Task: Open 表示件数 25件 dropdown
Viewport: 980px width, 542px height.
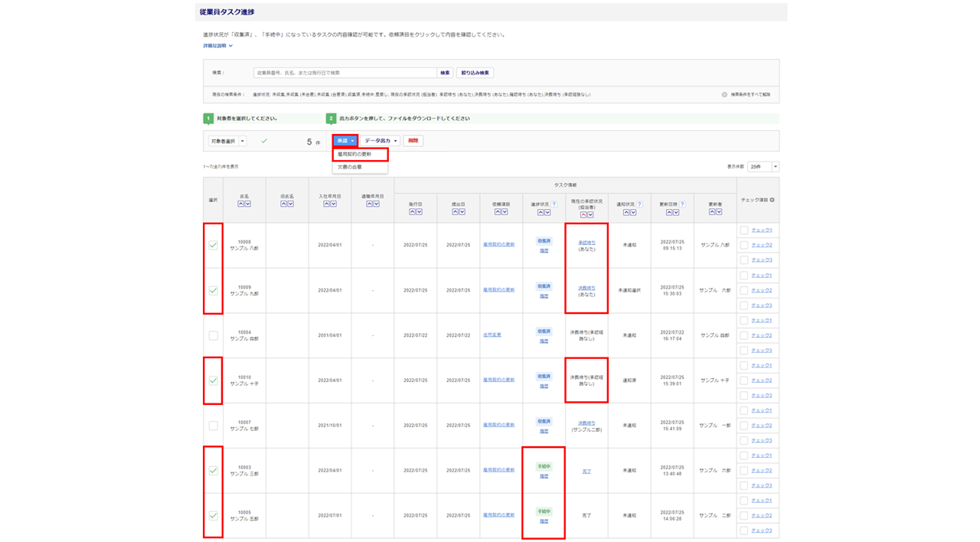Action: (763, 167)
